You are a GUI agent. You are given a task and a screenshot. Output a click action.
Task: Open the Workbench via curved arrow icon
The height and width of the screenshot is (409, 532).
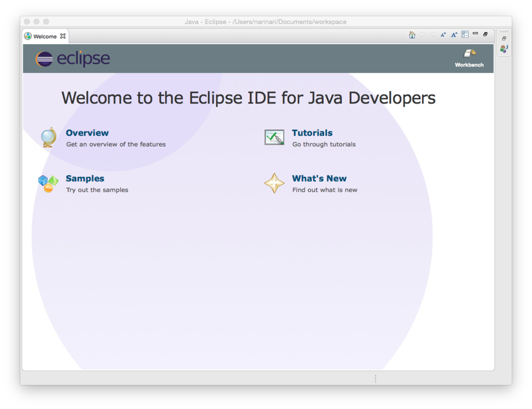(470, 54)
